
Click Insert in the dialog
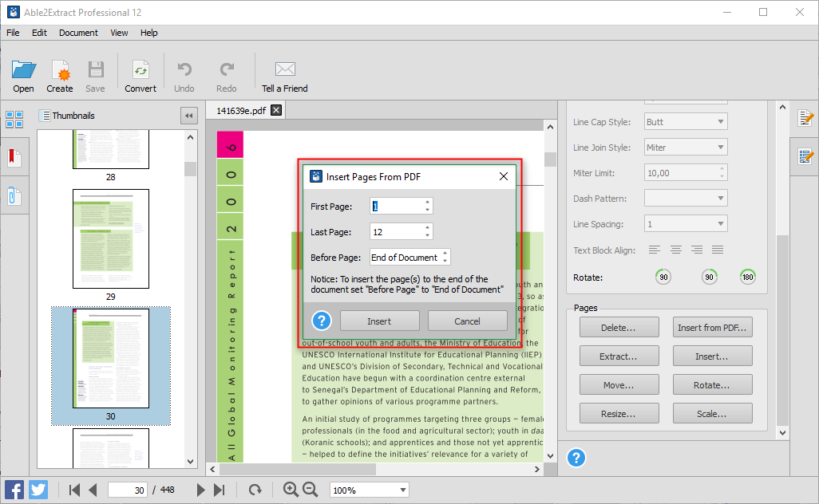click(379, 321)
